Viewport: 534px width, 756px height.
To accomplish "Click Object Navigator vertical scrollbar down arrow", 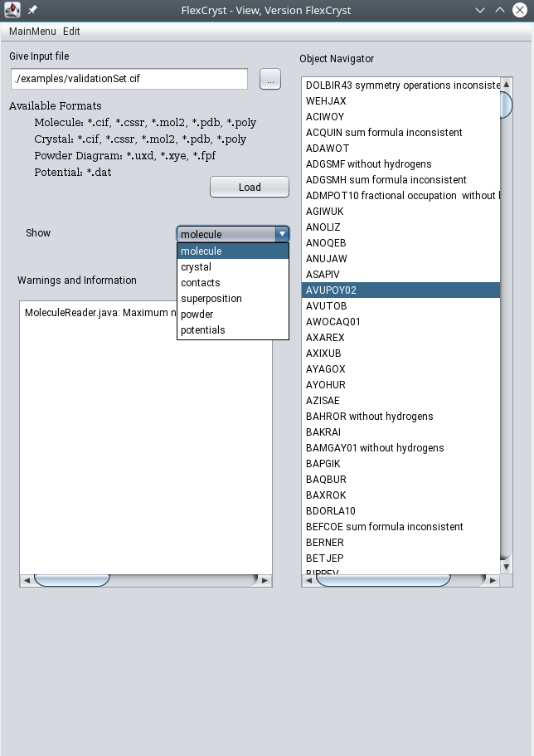I will pyautogui.click(x=506, y=568).
